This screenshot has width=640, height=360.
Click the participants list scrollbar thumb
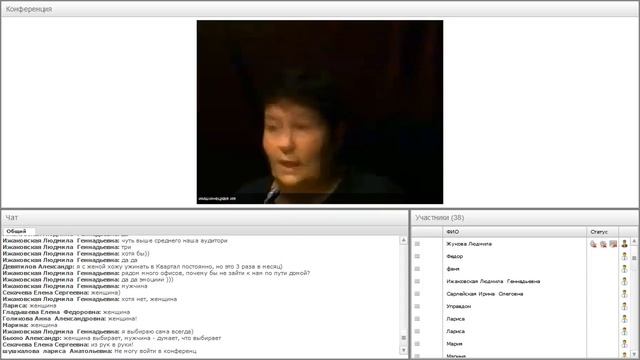click(634, 258)
